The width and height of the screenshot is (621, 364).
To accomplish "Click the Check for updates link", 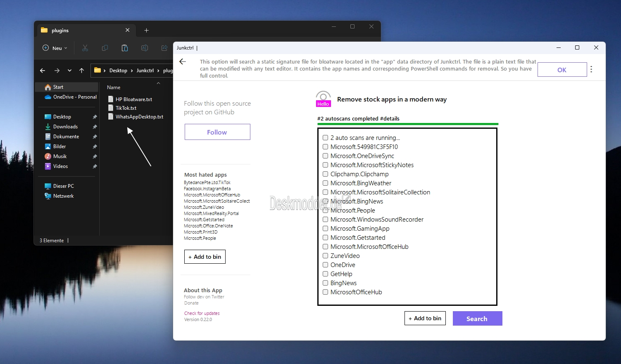I will pos(202,313).
